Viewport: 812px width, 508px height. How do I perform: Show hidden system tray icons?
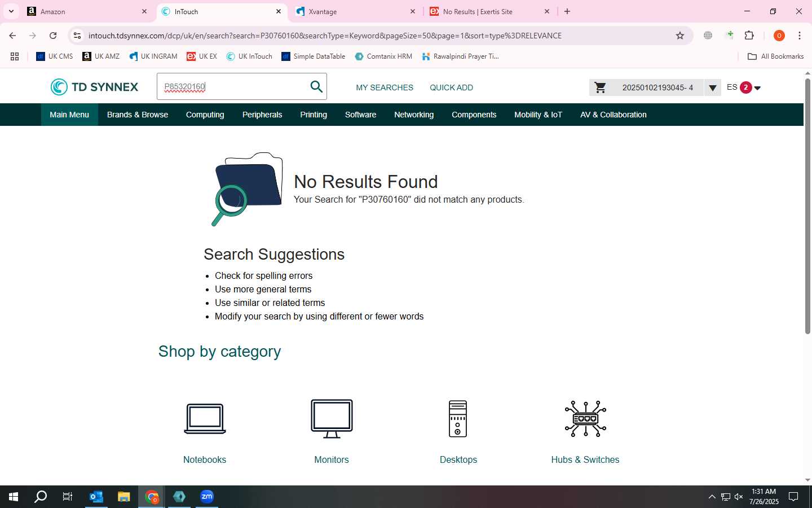coord(712,497)
